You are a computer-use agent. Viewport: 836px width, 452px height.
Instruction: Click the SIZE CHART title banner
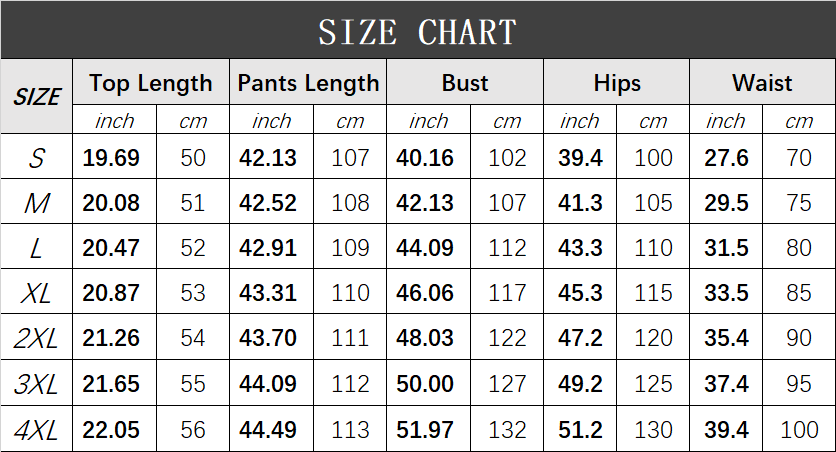417,31
